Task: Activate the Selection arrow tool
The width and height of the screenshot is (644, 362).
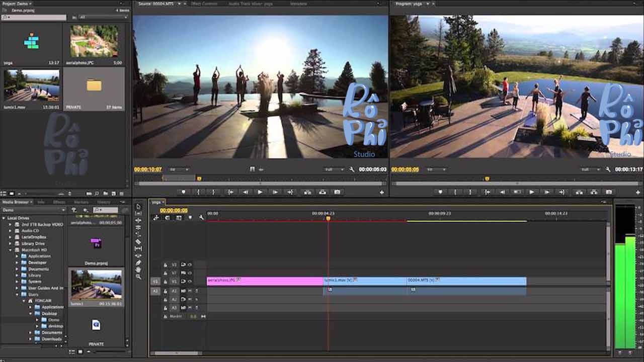Action: 138,207
